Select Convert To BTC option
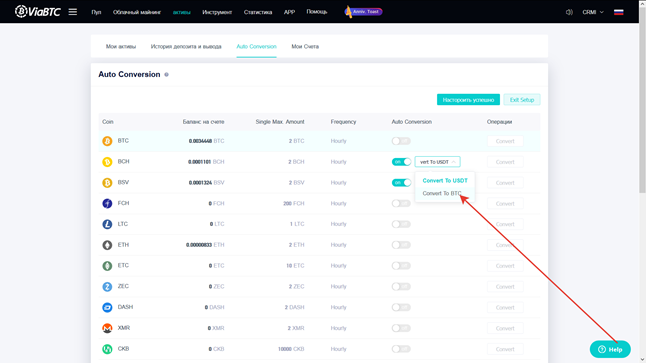 (x=442, y=193)
